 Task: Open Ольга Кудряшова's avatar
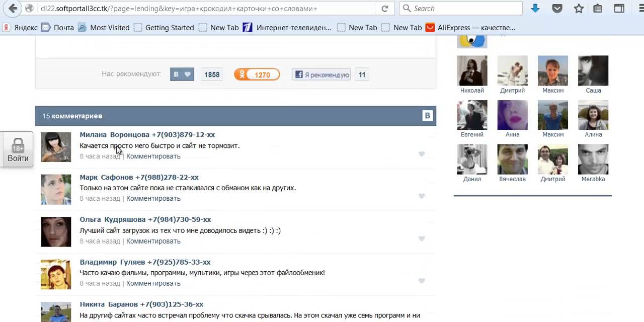pos(56,232)
